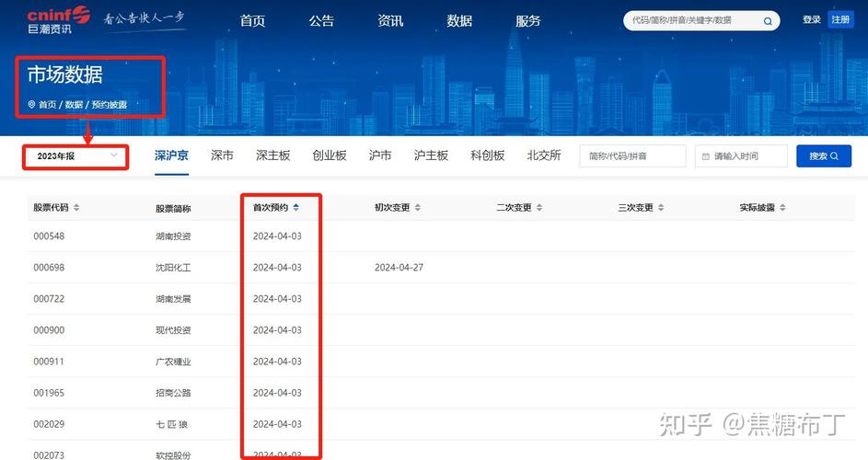Click stock code 000698
Viewport: 868px width, 460px height.
click(49, 268)
